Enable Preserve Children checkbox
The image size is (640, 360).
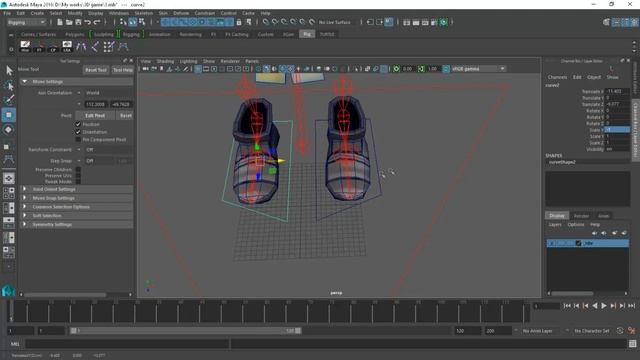78,169
